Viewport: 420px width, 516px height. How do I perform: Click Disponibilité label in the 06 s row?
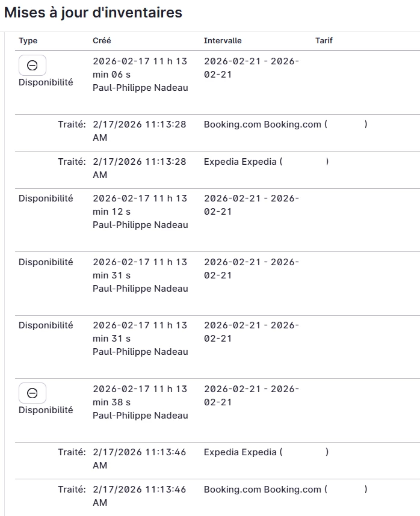click(46, 83)
